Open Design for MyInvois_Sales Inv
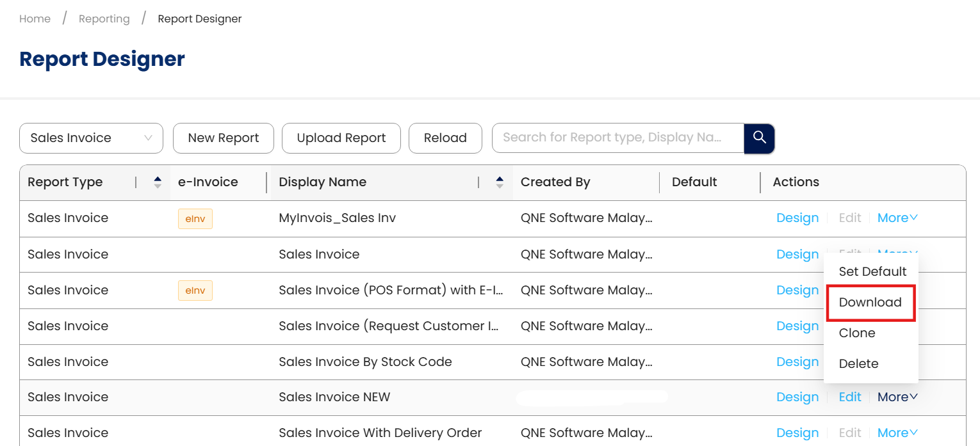 (x=797, y=218)
